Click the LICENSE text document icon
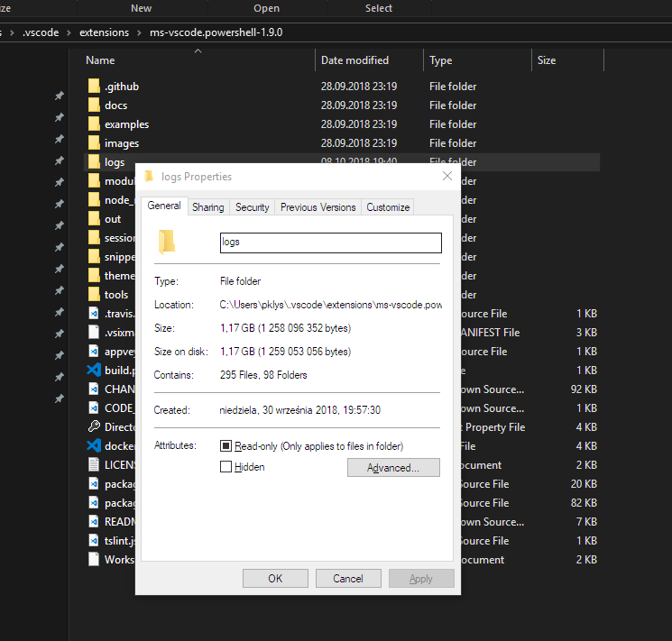The image size is (672, 641). point(94,464)
